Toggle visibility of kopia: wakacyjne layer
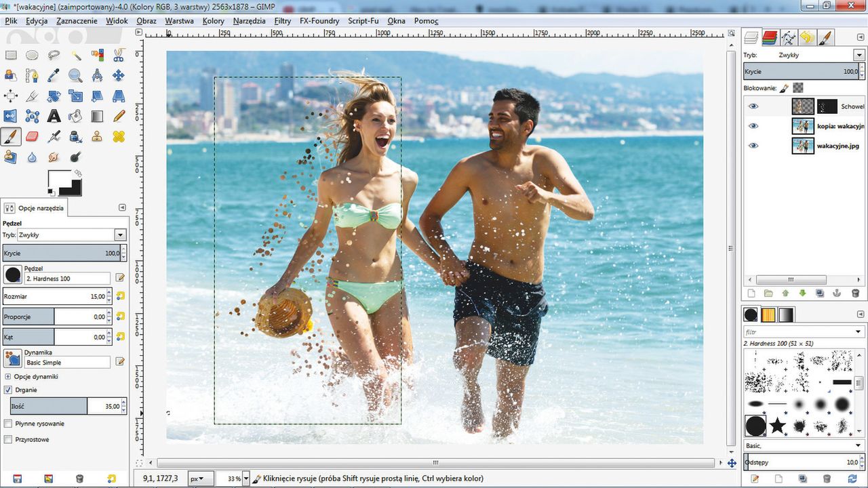 (x=753, y=126)
